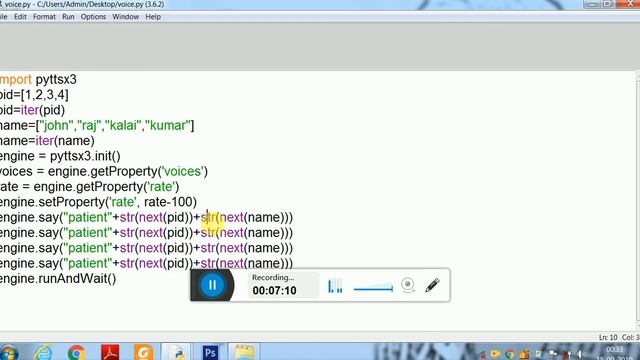Viewport: 640px width, 360px height.
Task: Click the line rate = engine.getProperty('rate')
Action: pos(89,187)
